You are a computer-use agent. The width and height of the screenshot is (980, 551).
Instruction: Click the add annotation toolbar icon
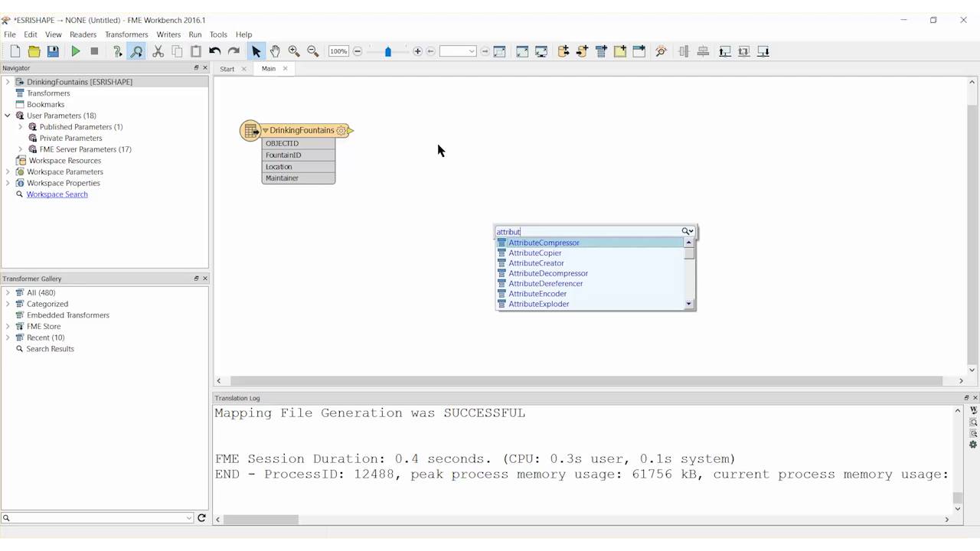(620, 51)
